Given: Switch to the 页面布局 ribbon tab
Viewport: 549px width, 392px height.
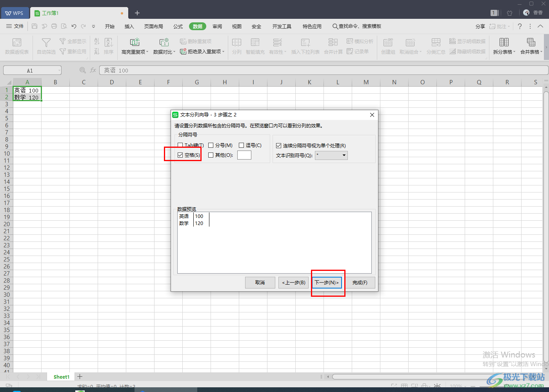Looking at the screenshot, I should point(153,26).
